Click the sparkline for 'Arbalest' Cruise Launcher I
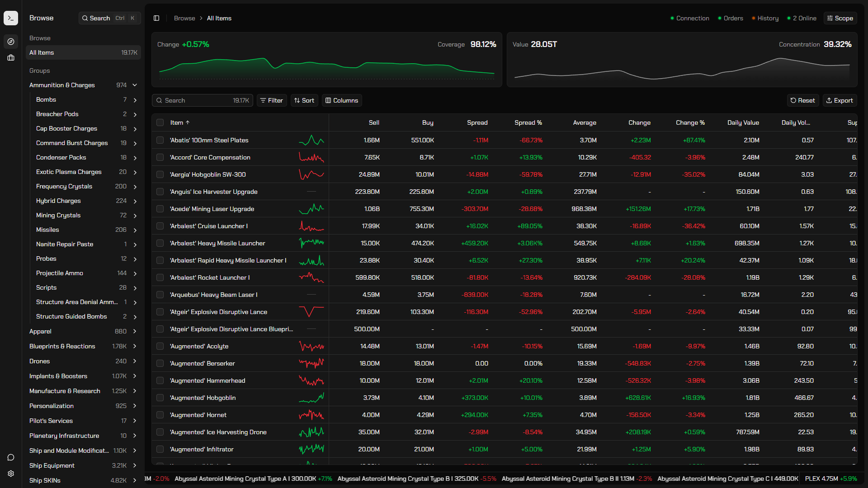The height and width of the screenshot is (488, 868). (x=311, y=226)
